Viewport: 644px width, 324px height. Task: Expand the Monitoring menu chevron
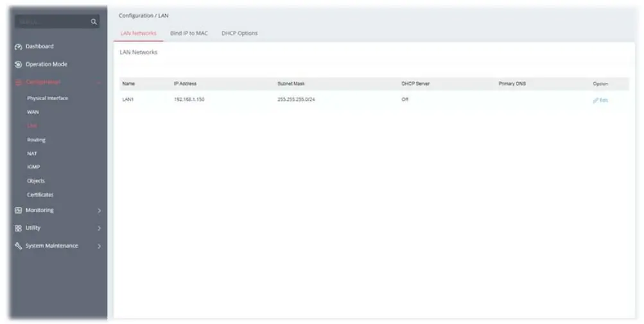(99, 210)
